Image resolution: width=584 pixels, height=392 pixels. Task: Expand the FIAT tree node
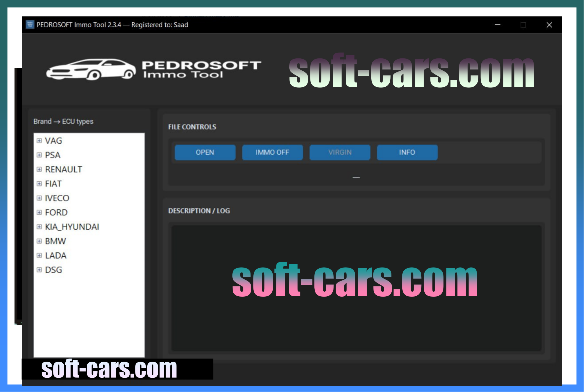(39, 184)
